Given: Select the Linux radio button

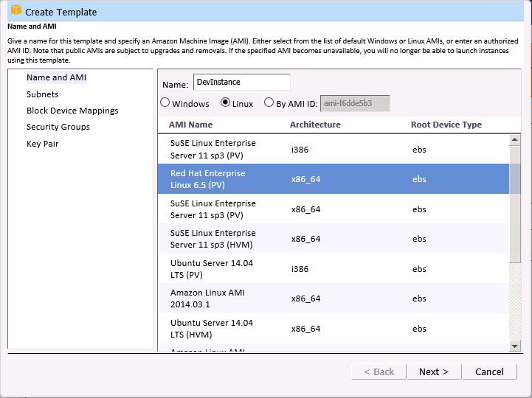Looking at the screenshot, I should 226,103.
